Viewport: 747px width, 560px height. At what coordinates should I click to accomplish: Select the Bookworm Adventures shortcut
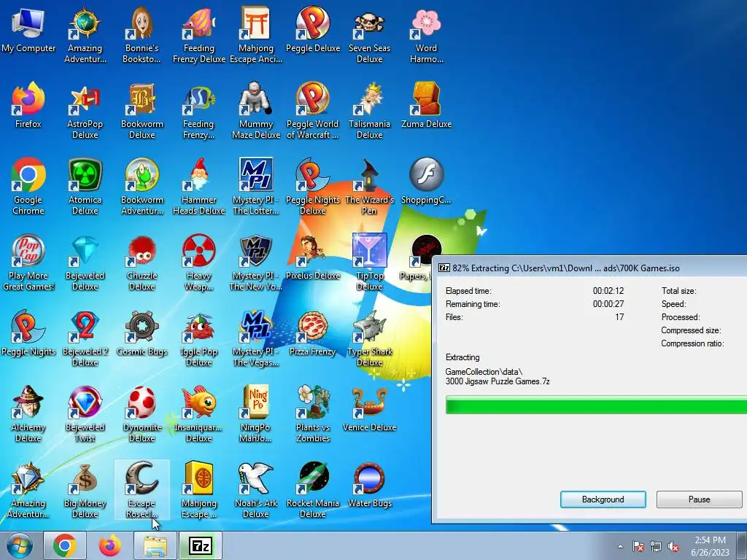point(142,187)
